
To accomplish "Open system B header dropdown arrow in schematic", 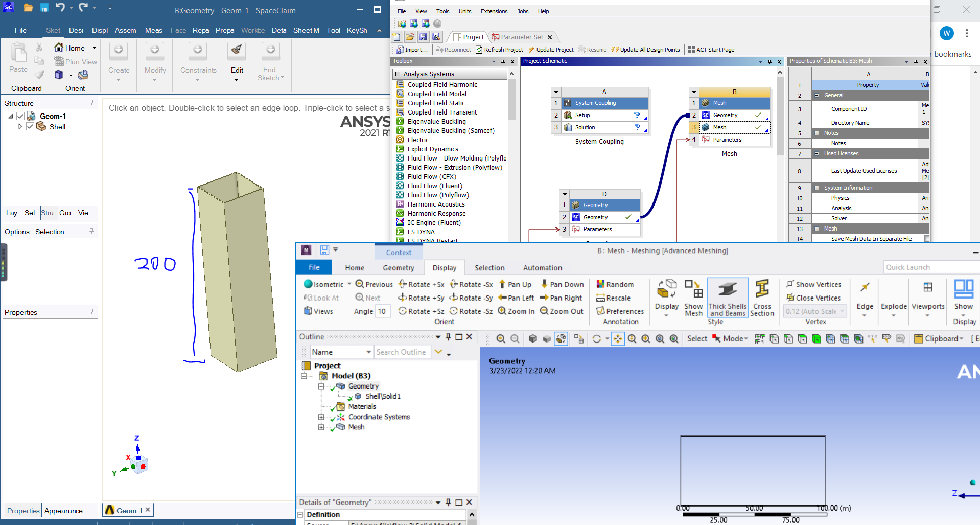I will tap(694, 92).
